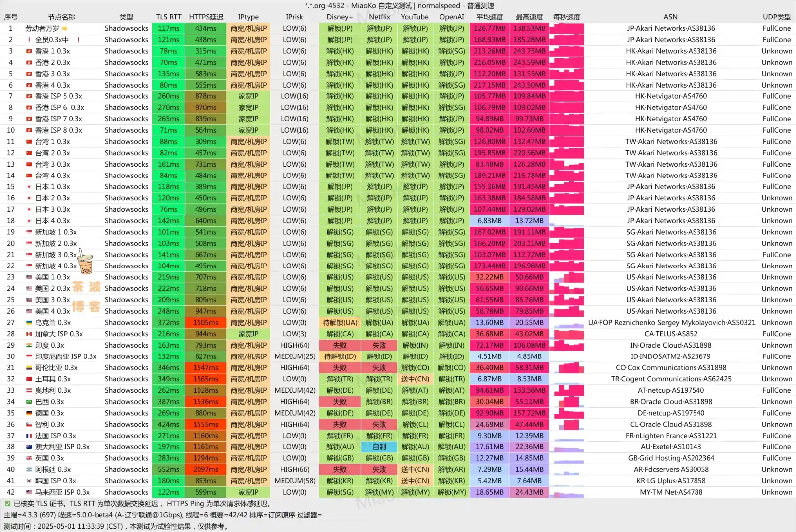Select the Netflix column header
The image size is (796, 532).
click(x=379, y=17)
